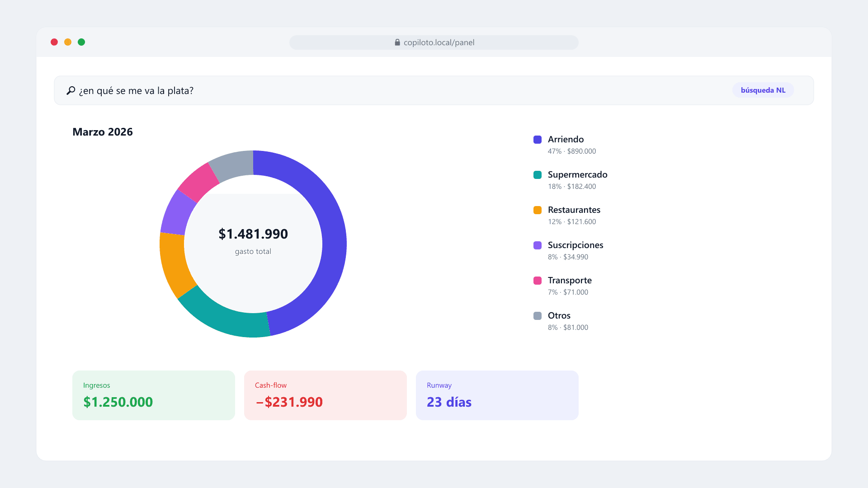The width and height of the screenshot is (868, 488).
Task: Click the Otros gray legend swatch
Action: pos(538,316)
